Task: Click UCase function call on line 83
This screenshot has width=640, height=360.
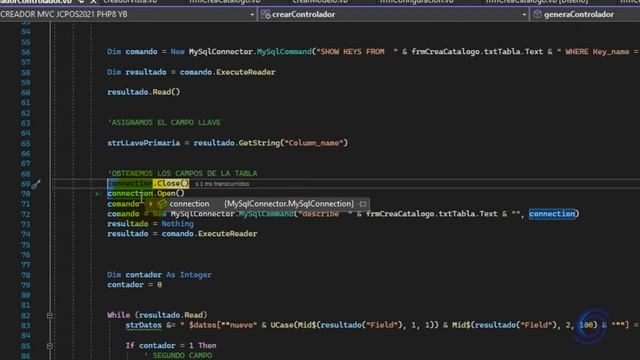Action: (282, 325)
